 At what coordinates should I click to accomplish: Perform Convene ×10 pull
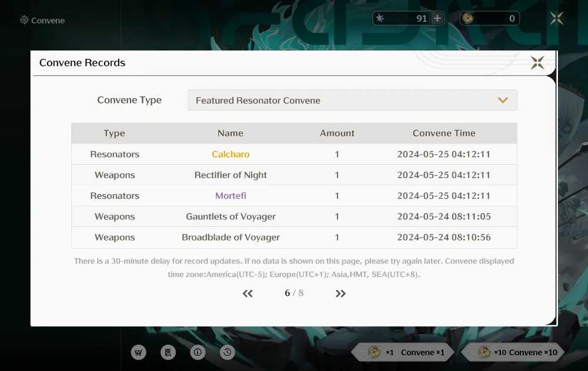point(513,352)
